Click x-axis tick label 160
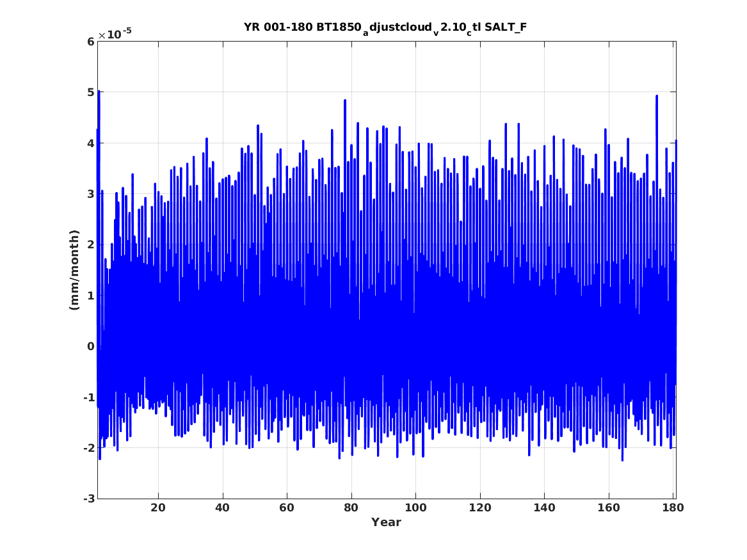Screen dimensions: 747x560 point(608,508)
